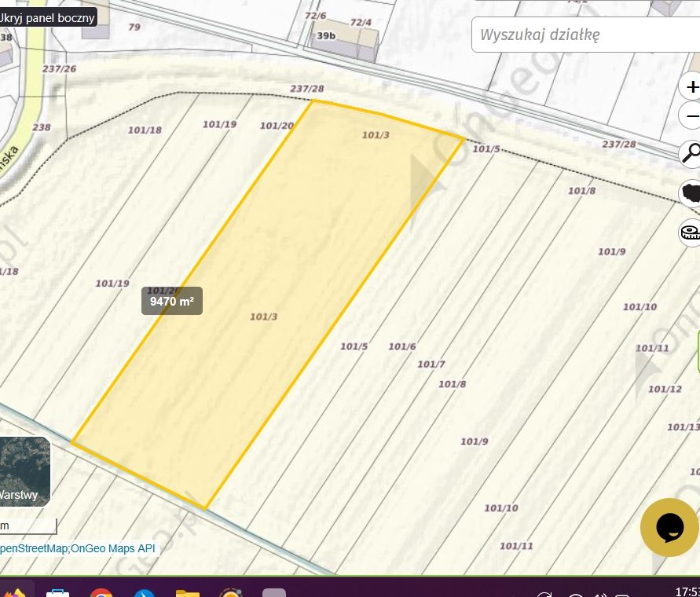Zoom in the map with plus button
The image size is (700, 597).
(691, 86)
